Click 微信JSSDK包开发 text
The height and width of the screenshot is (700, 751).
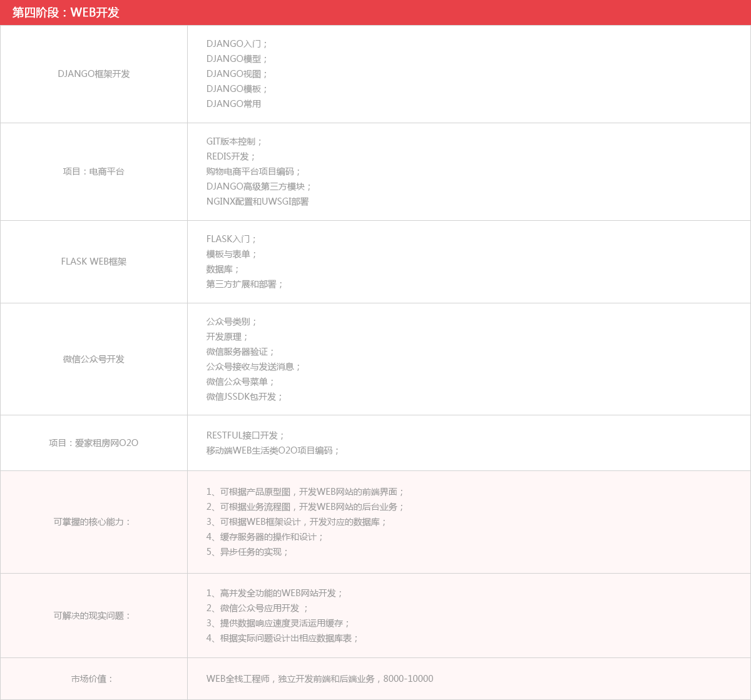click(x=245, y=397)
